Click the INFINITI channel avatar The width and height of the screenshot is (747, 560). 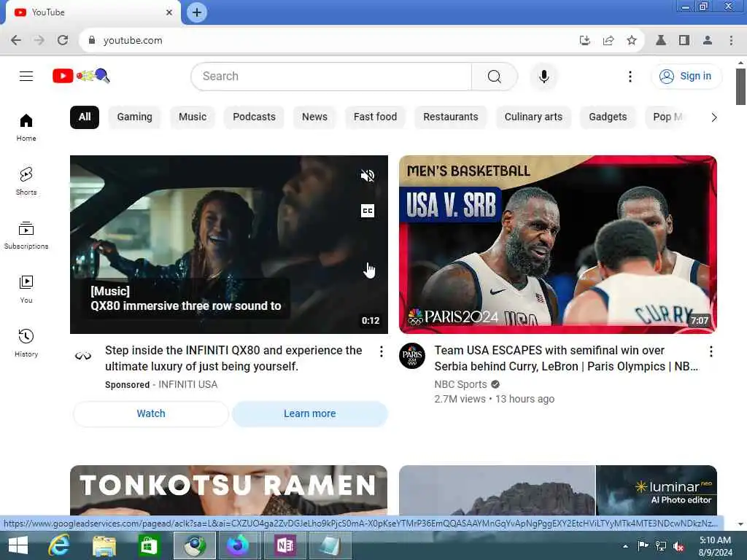(83, 356)
